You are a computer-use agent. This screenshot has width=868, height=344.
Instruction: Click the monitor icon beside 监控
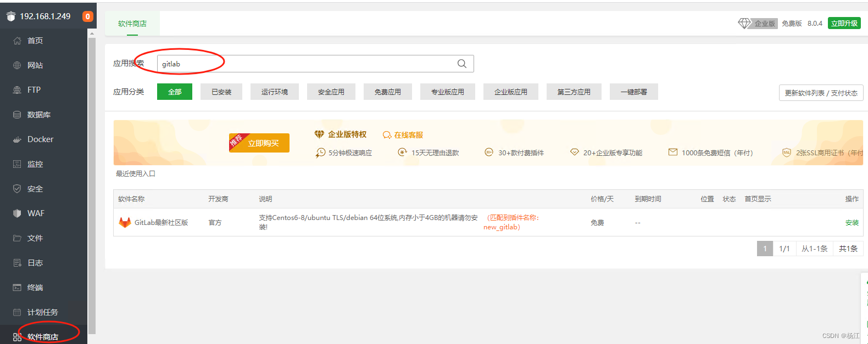pyautogui.click(x=17, y=164)
